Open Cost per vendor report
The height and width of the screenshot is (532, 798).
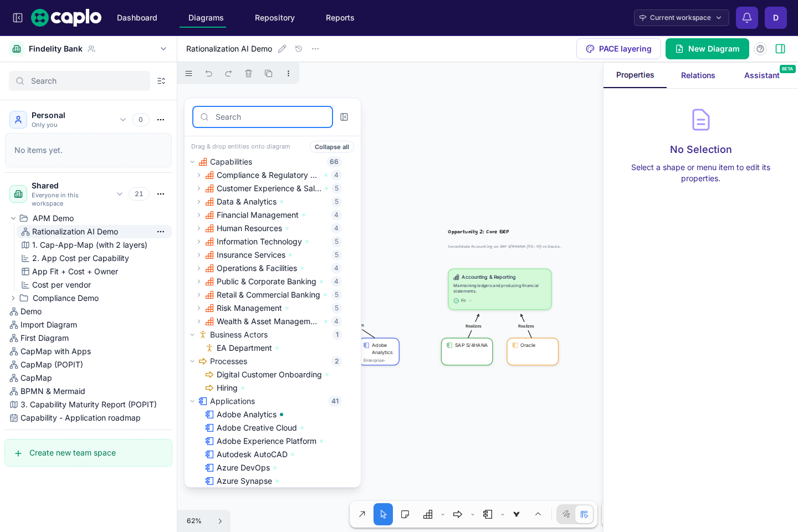[62, 285]
